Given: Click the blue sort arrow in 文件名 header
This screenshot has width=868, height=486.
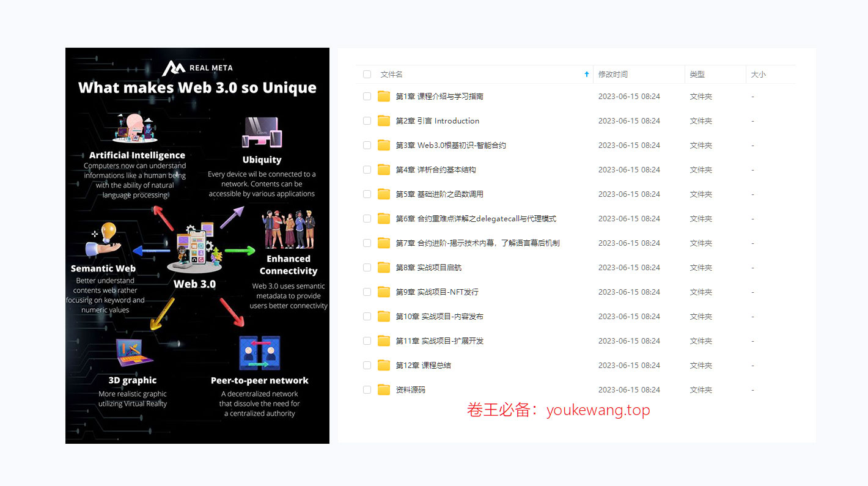Looking at the screenshot, I should click(x=587, y=74).
